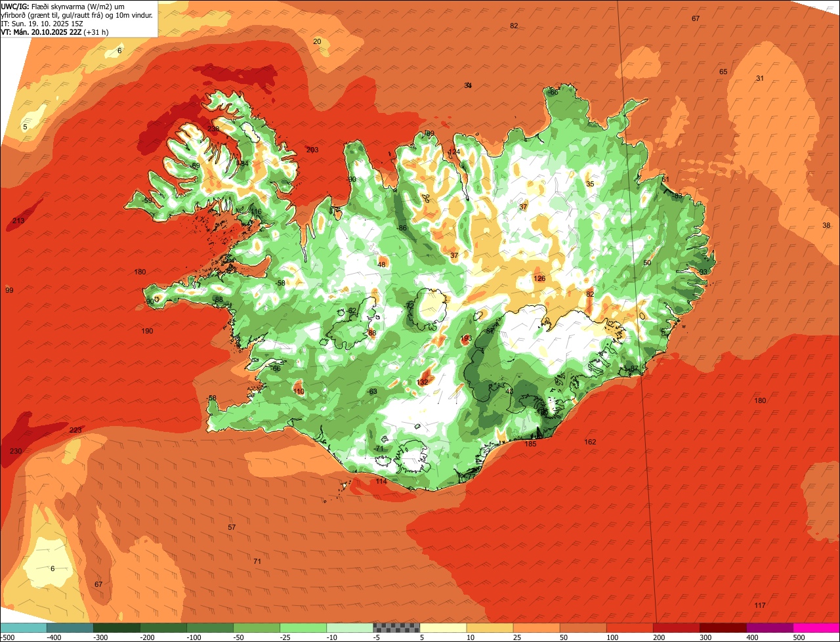Click the checkered -5 to 5 legend swatch
This screenshot has height=642, width=840.
click(x=396, y=627)
